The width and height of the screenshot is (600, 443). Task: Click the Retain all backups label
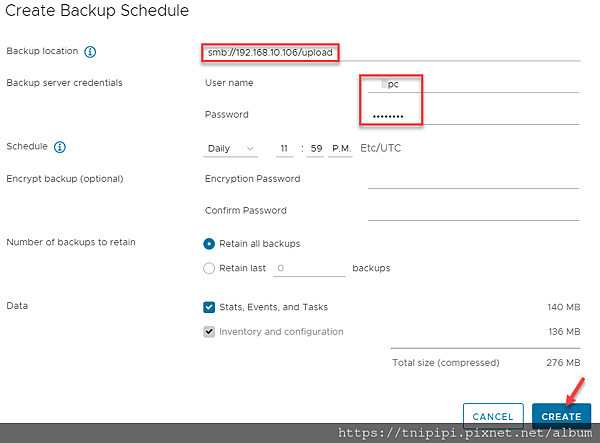tap(259, 243)
